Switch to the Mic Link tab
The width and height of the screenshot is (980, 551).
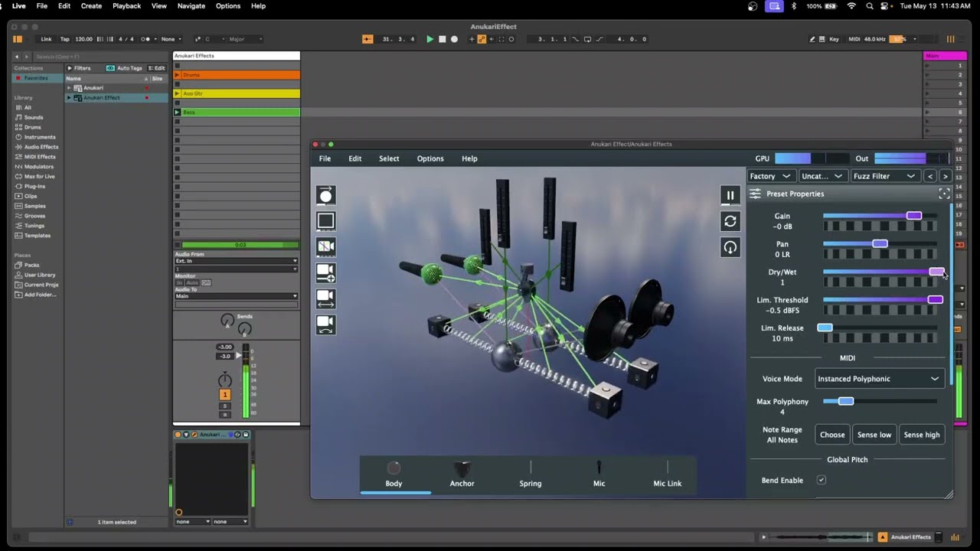point(667,474)
